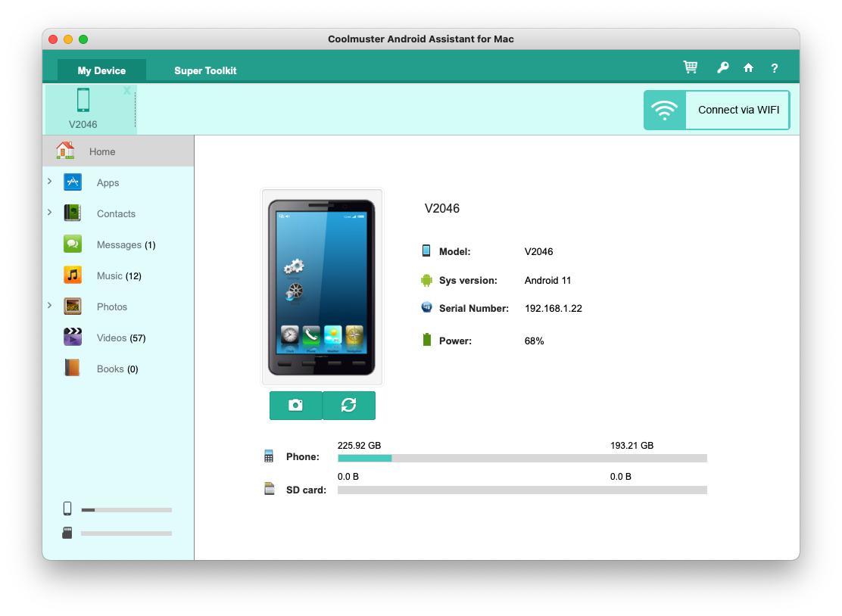Click the V2046 phone device icon

83,100
